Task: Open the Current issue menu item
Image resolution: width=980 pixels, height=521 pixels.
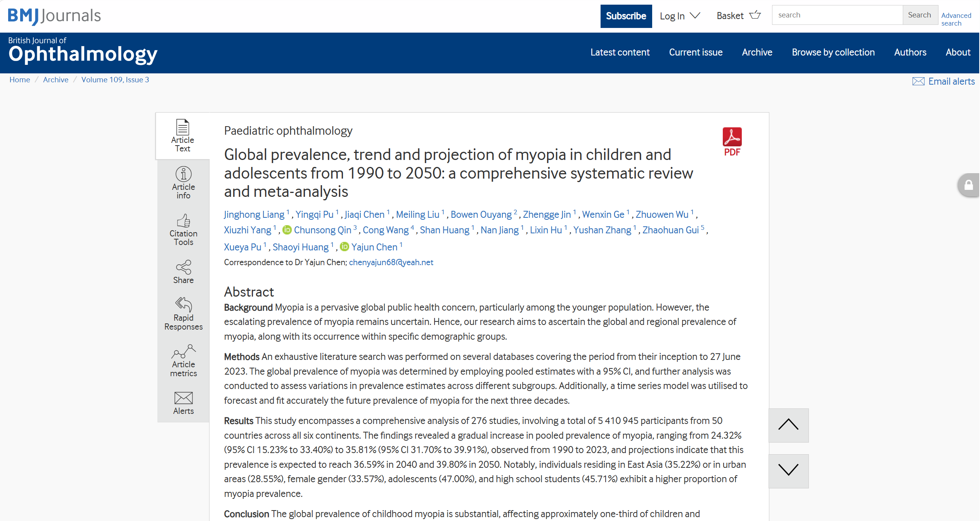Action: coord(696,52)
